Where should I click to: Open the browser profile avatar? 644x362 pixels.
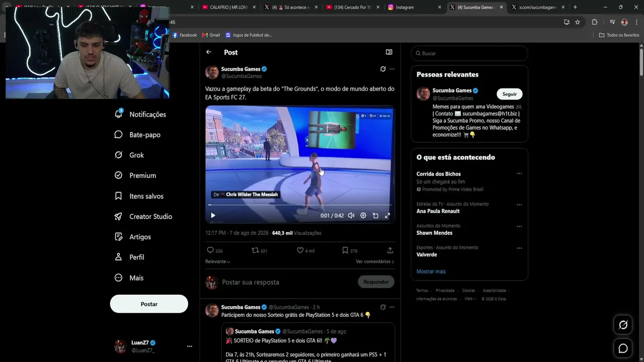tap(624, 22)
